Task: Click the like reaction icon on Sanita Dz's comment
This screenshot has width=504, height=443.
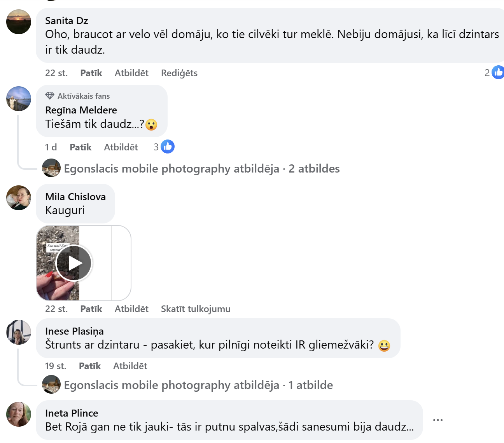Action: coord(498,73)
